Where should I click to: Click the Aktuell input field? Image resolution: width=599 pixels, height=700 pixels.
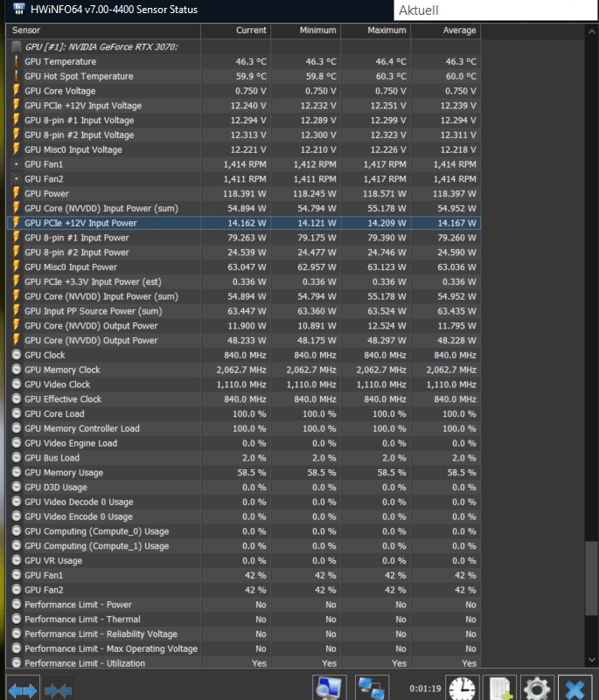[x=495, y=10]
